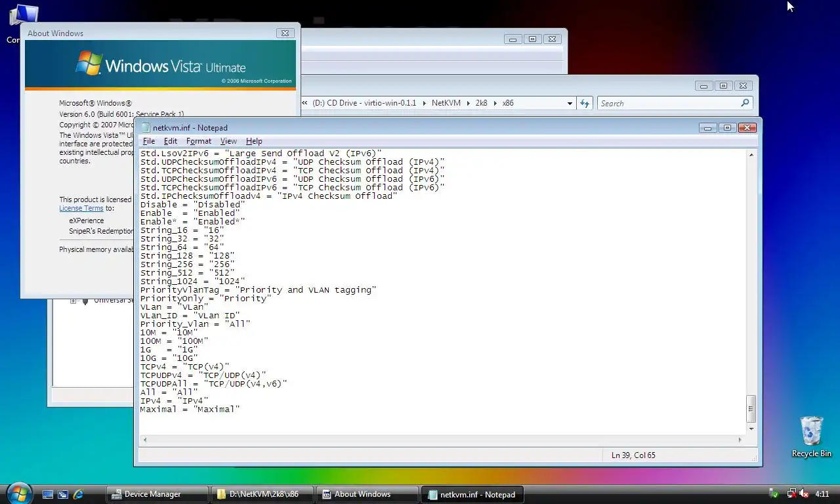840x504 pixels.
Task: Open the Recycle Bin desktop icon
Action: pyautogui.click(x=811, y=436)
